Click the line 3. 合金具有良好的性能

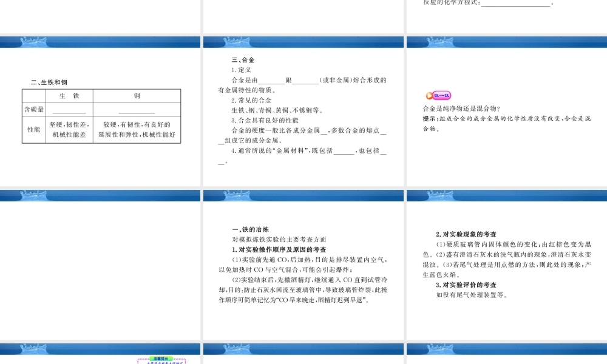coord(265,120)
